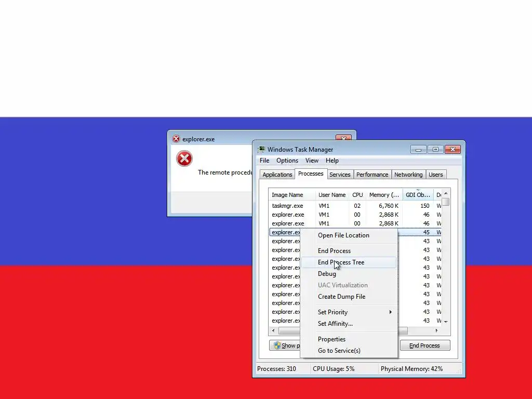Choose End Process in the context menu

(x=349, y=251)
